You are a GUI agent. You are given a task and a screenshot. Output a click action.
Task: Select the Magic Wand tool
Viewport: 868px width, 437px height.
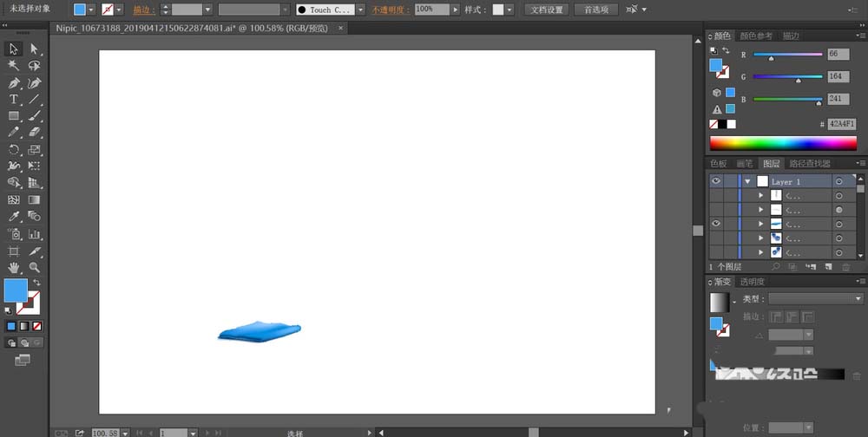[x=13, y=65]
